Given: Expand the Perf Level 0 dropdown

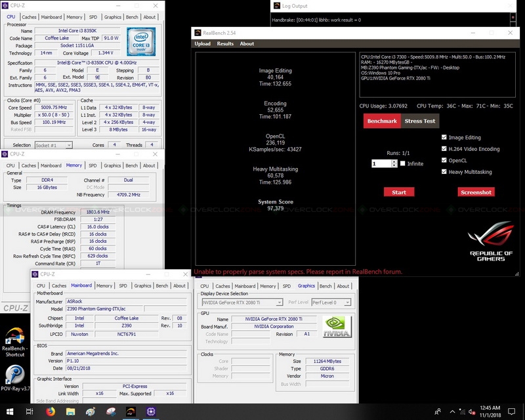Looking at the screenshot, I should click(331, 303).
